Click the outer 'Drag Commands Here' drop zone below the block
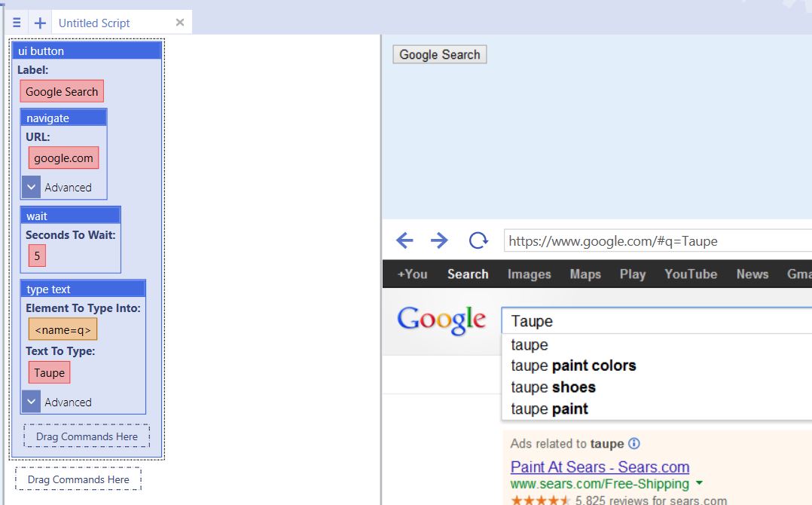This screenshot has height=505, width=812. (78, 479)
